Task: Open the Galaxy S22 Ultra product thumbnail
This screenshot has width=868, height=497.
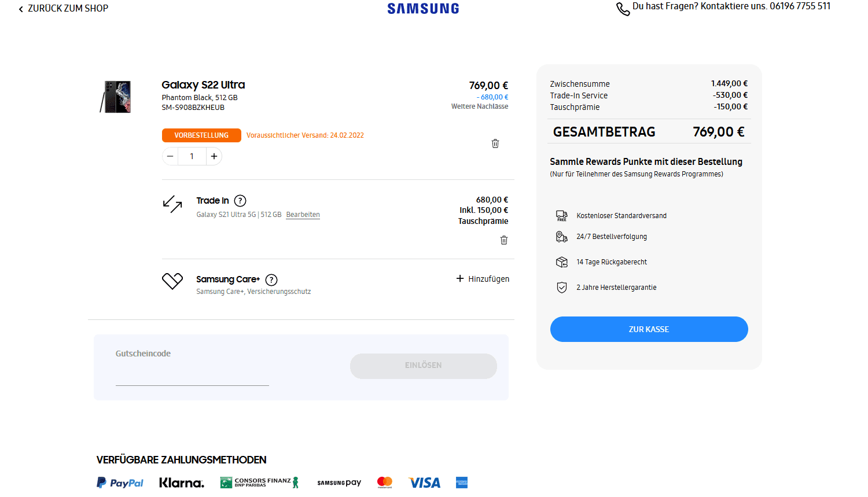Action: click(116, 97)
